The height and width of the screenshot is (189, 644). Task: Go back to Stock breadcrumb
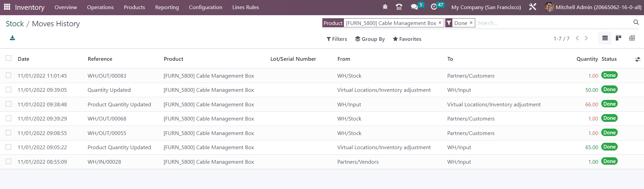tap(15, 24)
